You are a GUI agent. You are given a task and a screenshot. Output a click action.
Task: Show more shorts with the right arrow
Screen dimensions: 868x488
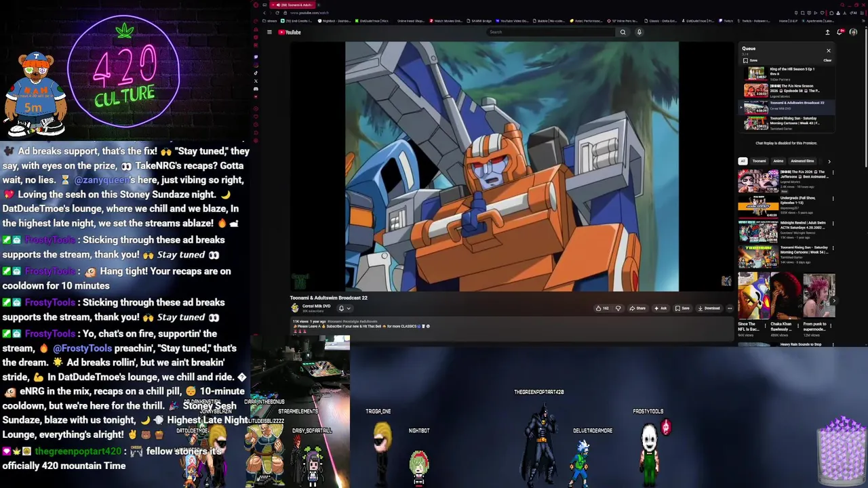pyautogui.click(x=834, y=301)
